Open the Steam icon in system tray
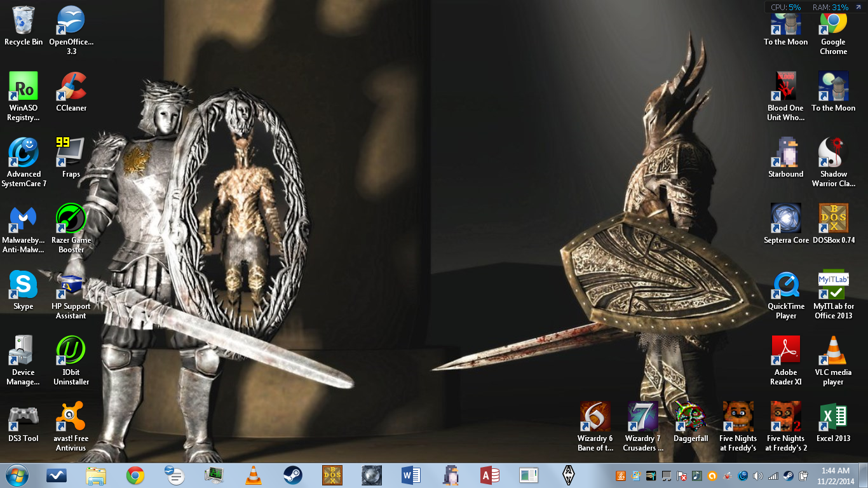The width and height of the screenshot is (868, 488). pyautogui.click(x=788, y=475)
